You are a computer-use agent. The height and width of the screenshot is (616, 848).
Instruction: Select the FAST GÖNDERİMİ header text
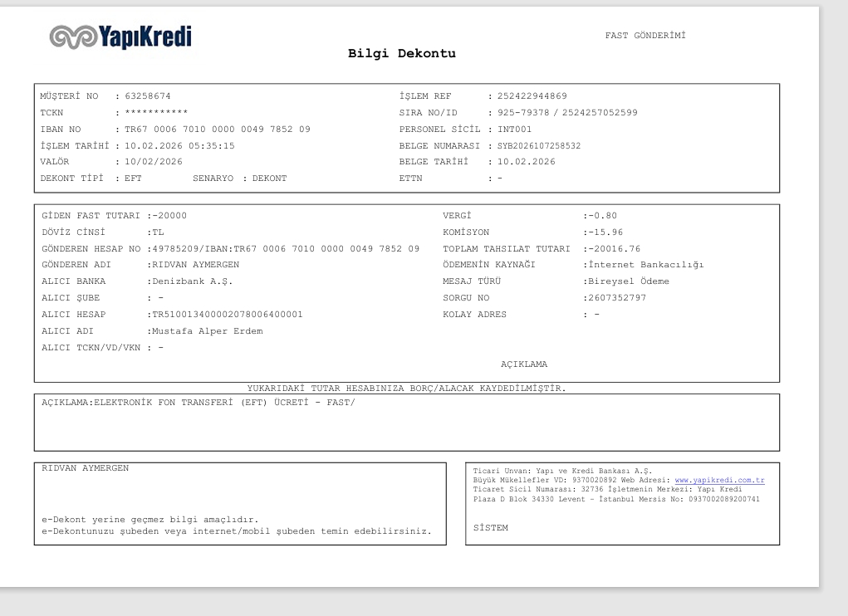click(x=645, y=35)
